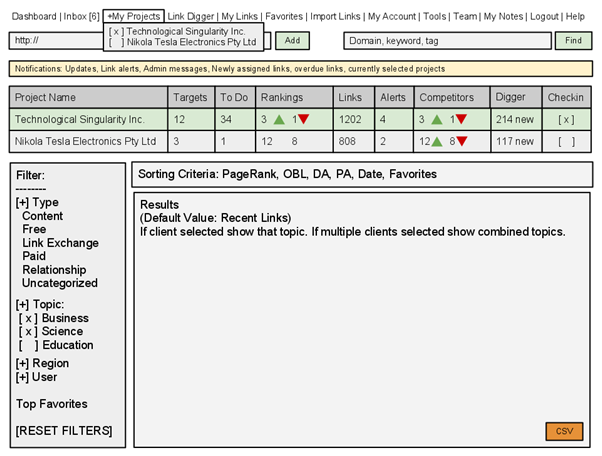Click the green Find button
Screen dimensions: 602x456
[x=573, y=41]
